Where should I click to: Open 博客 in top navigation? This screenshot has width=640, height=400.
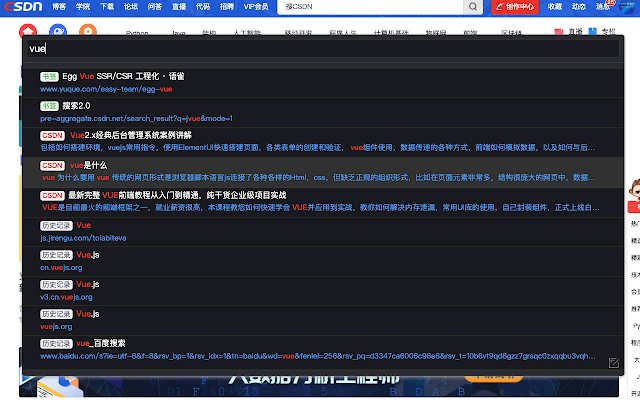tap(59, 7)
